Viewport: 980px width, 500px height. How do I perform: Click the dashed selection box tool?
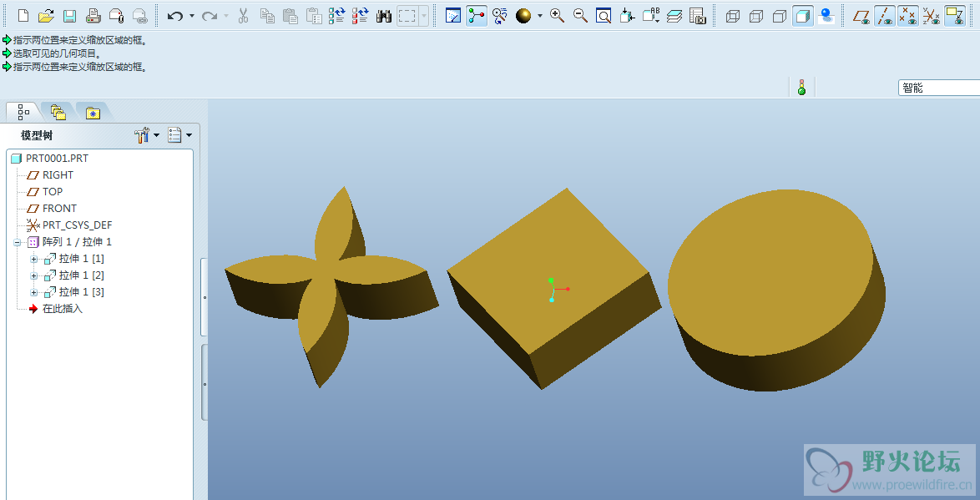tap(407, 16)
